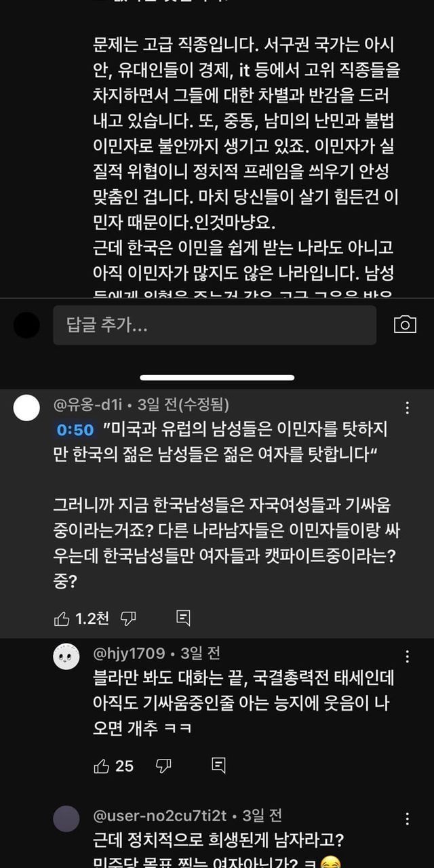The width and height of the screenshot is (434, 868).
Task: Focus the 답글 추가 reply field
Action: point(214,325)
